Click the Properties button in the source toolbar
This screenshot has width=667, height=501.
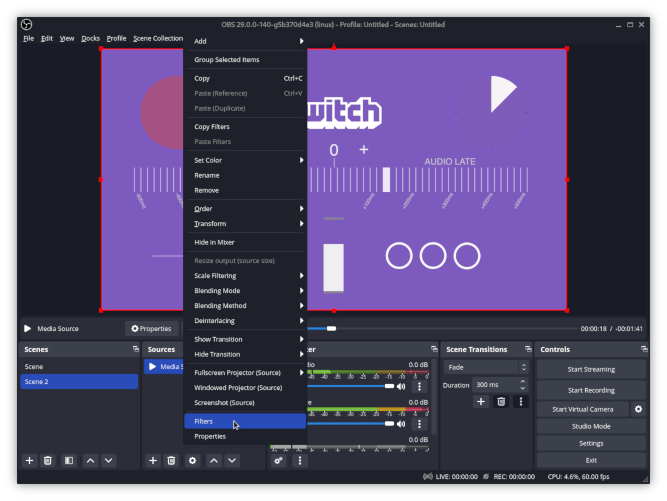(151, 328)
